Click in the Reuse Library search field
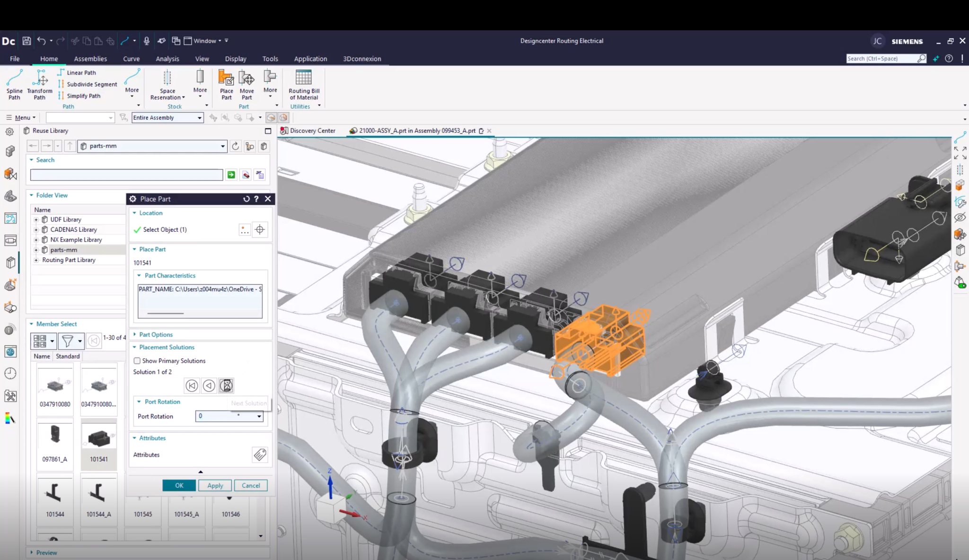Viewport: 969px width, 560px height. [126, 175]
